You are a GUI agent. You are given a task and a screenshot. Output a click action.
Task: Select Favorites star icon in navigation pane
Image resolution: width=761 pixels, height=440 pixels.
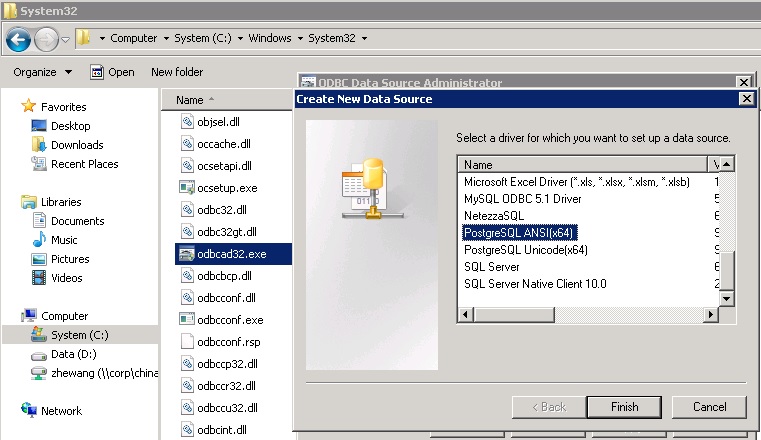pos(29,106)
